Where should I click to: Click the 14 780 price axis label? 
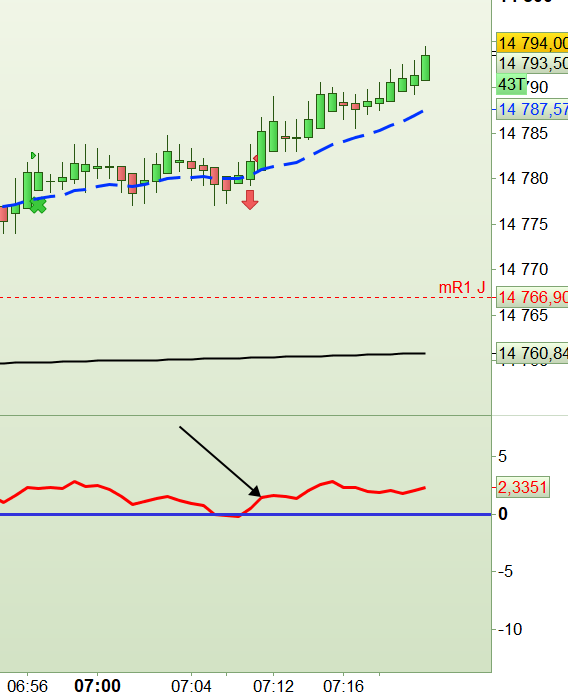[523, 178]
